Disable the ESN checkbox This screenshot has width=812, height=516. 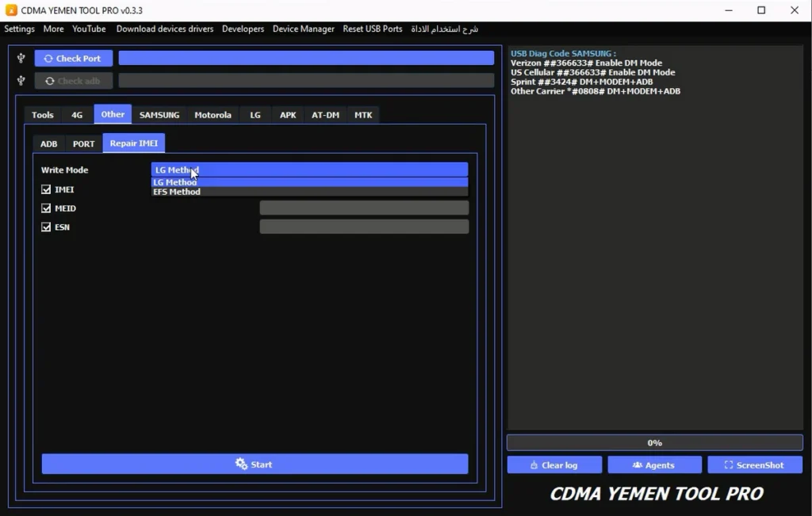click(46, 227)
